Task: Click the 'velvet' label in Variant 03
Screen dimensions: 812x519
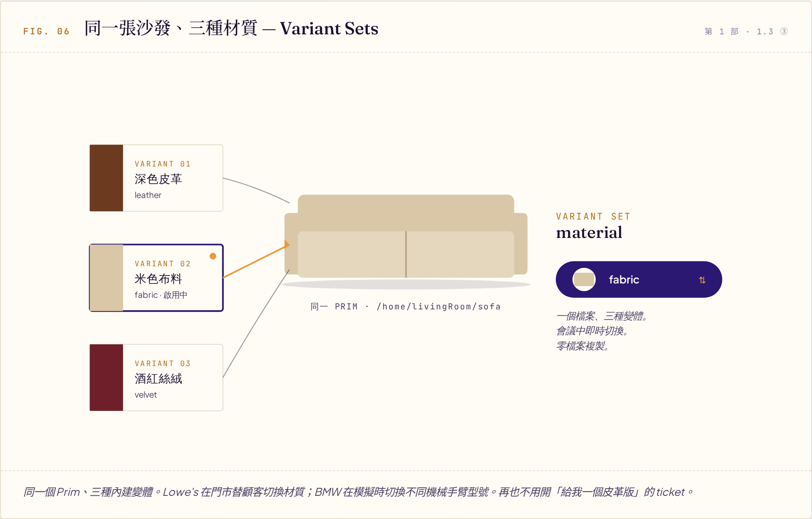Action: pos(145,395)
